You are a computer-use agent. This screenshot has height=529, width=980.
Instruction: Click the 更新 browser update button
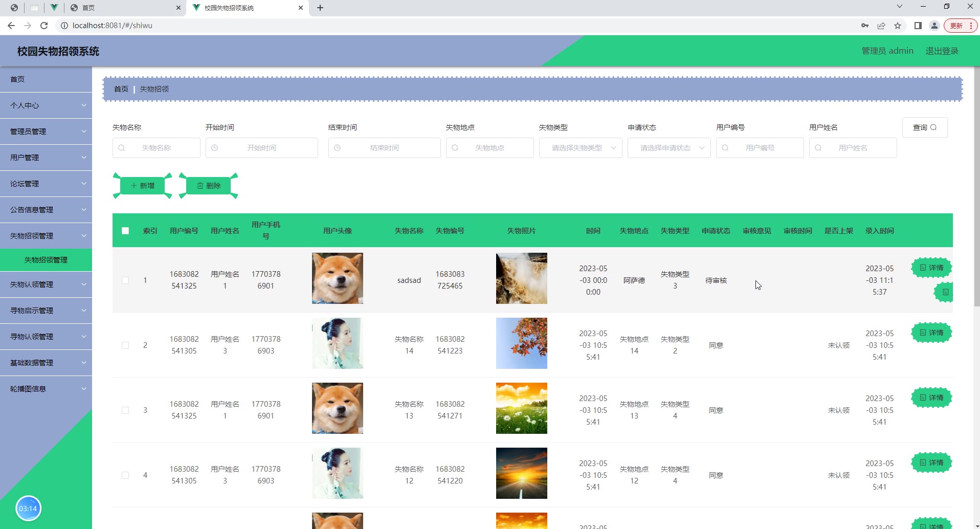point(960,26)
